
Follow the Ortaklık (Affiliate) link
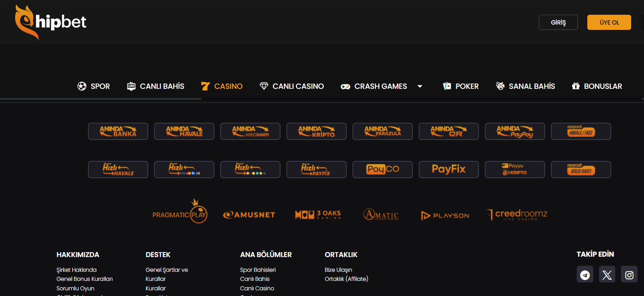pos(346,279)
